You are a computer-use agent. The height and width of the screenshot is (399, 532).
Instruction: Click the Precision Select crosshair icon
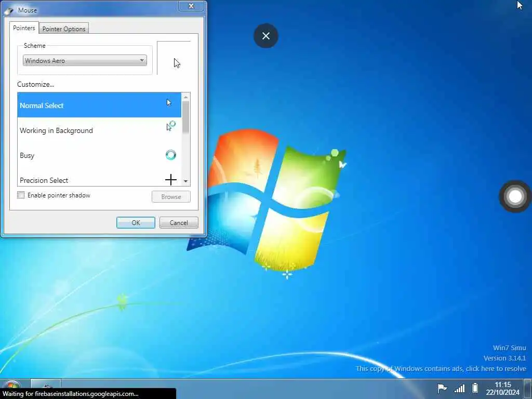170,179
